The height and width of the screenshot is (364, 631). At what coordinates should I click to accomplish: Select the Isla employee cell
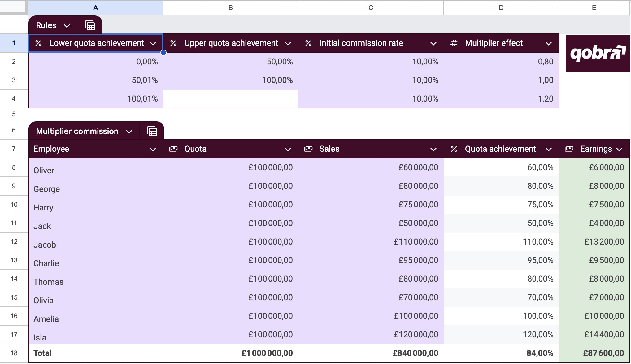pyautogui.click(x=96, y=335)
